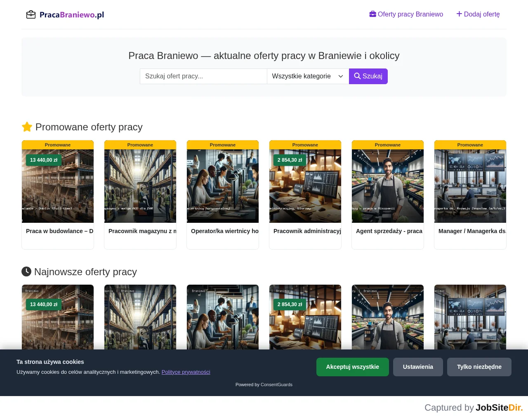Click the star icon by Promowane oferty pracy
Viewport: 528px width, 420px height.
coord(27,127)
